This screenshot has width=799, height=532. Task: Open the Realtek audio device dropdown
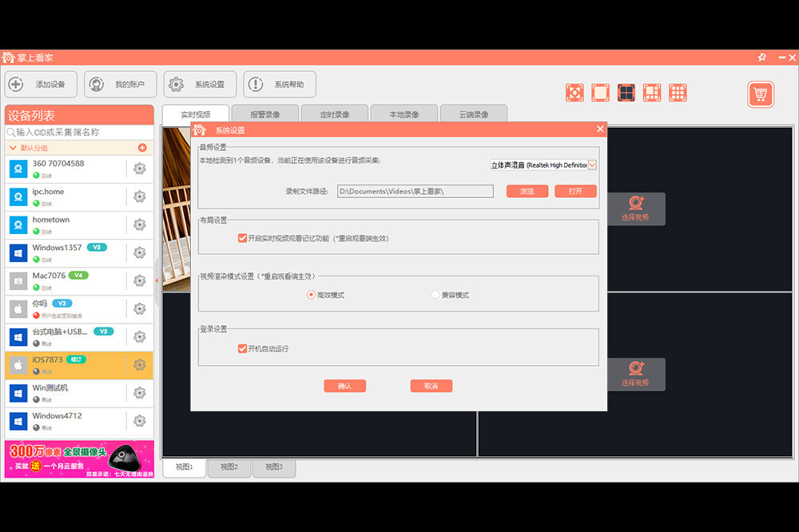pos(591,163)
